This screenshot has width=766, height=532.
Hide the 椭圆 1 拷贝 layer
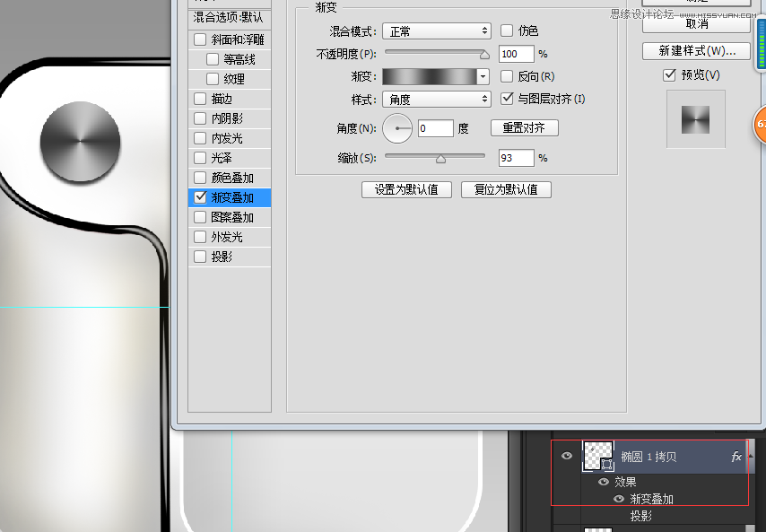pyautogui.click(x=567, y=456)
